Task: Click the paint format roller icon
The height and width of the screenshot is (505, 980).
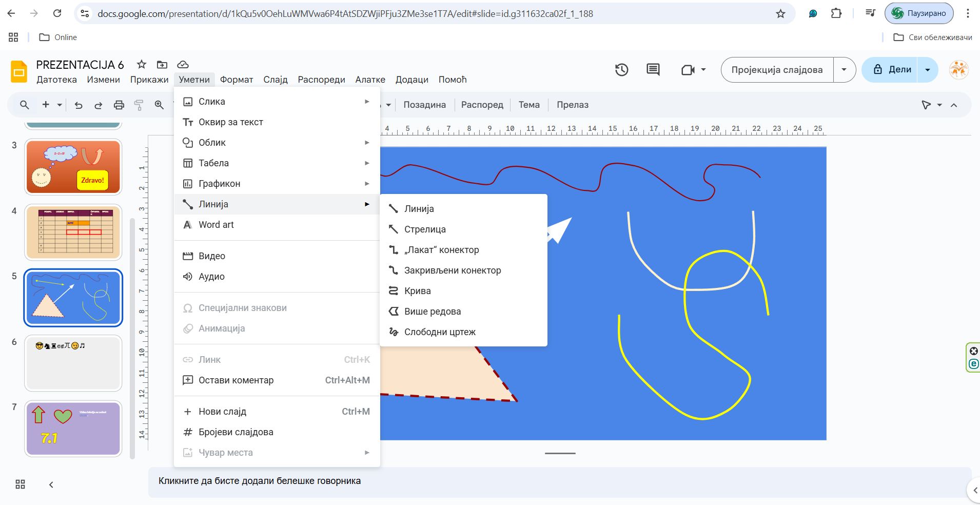Action: [x=139, y=105]
